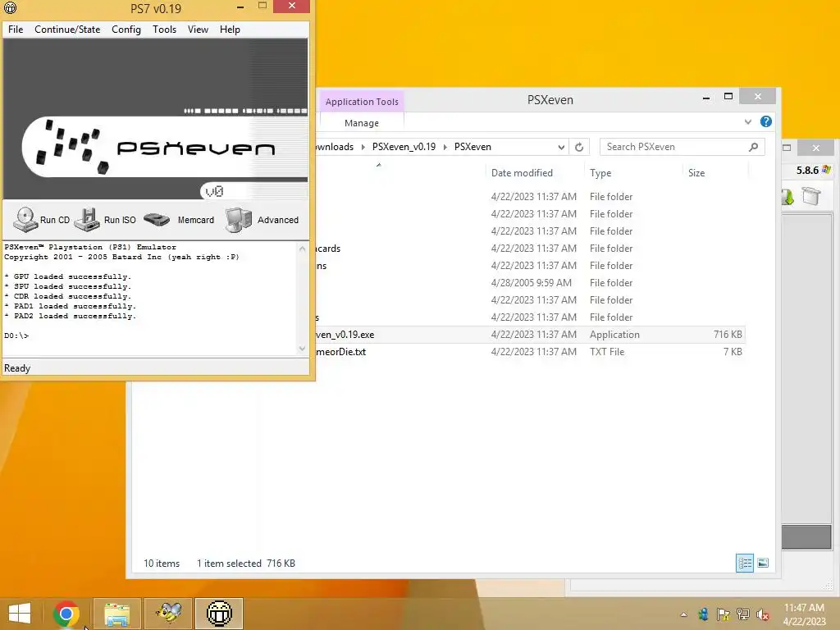The image size is (840, 630).
Task: Sort by Size column header
Action: [x=696, y=173]
